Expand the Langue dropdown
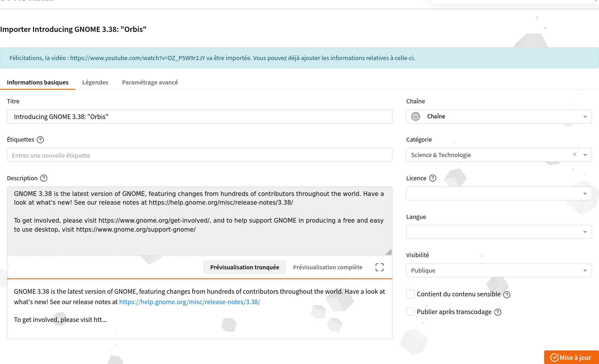 [498, 232]
